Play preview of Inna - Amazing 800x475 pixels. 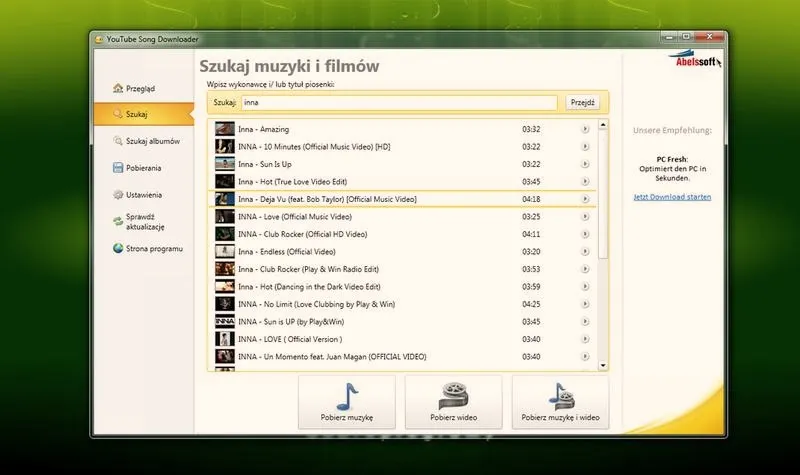[585, 129]
